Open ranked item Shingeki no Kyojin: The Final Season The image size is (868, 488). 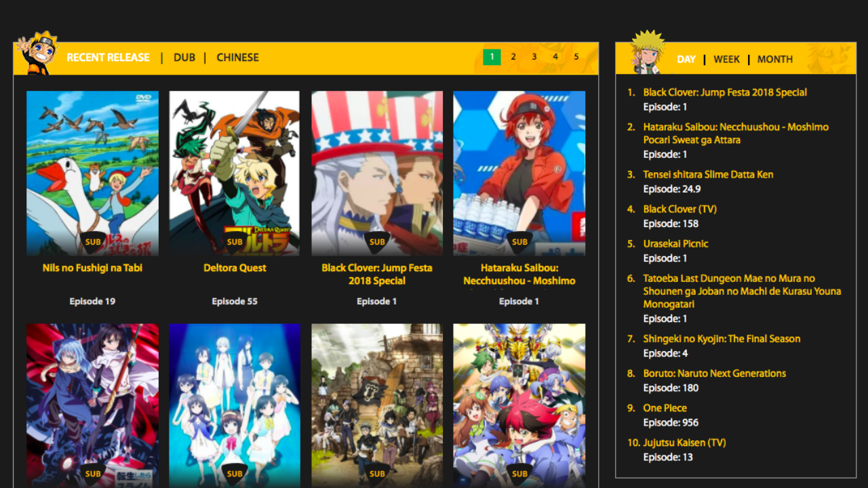722,339
